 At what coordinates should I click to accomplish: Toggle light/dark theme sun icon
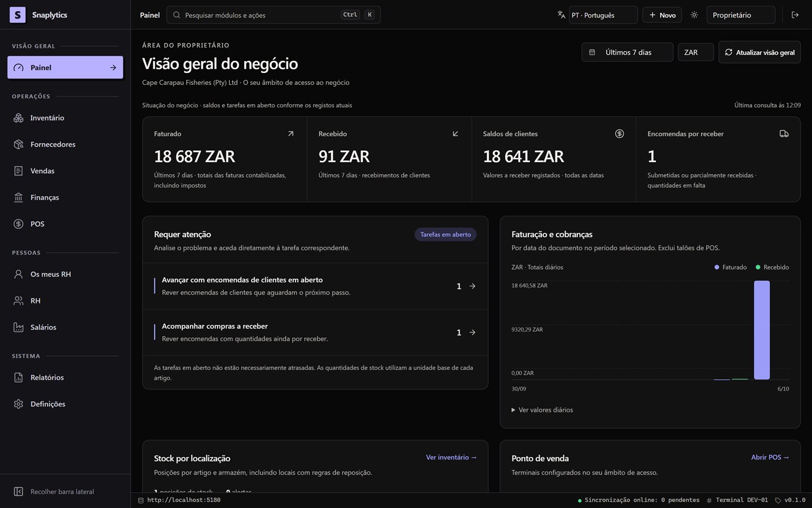coord(694,15)
